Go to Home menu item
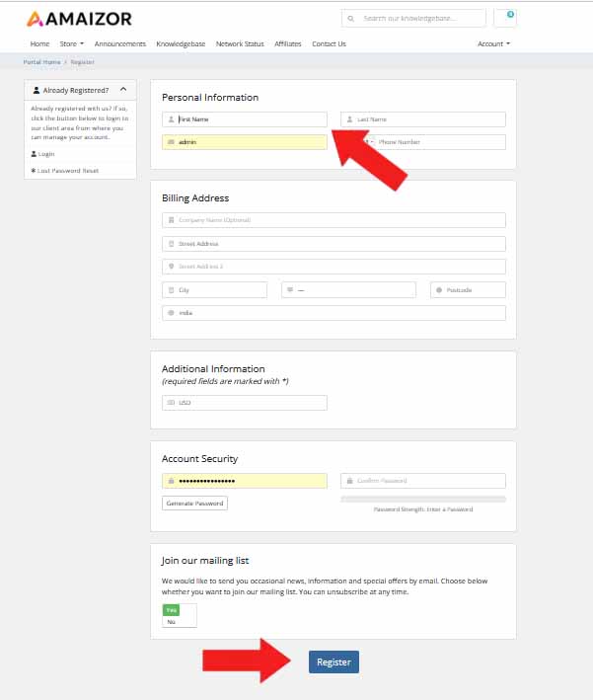The height and width of the screenshot is (700, 593). coord(39,43)
